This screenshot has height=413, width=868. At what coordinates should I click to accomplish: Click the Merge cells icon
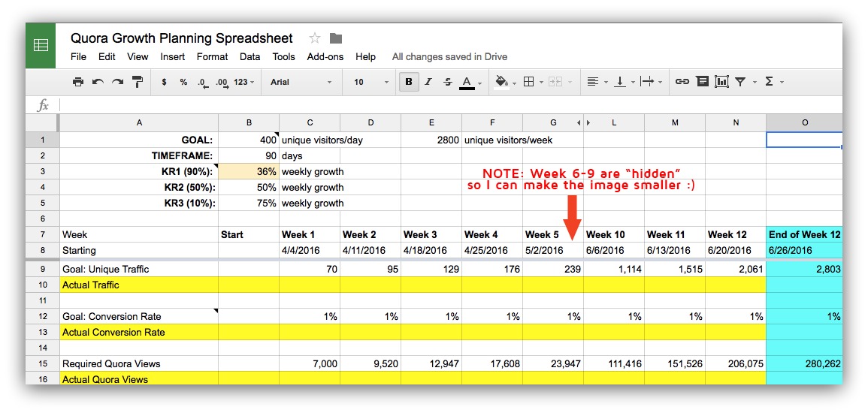(x=555, y=82)
